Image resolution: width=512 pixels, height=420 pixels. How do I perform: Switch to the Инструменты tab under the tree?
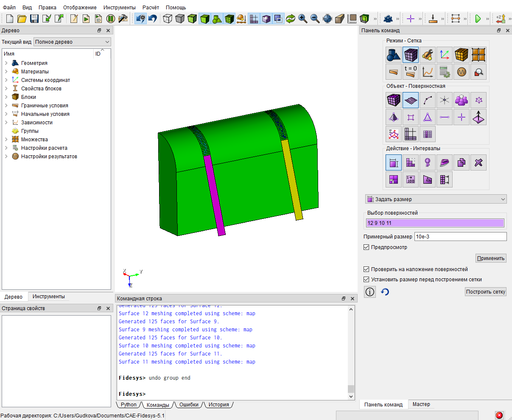pyautogui.click(x=49, y=297)
